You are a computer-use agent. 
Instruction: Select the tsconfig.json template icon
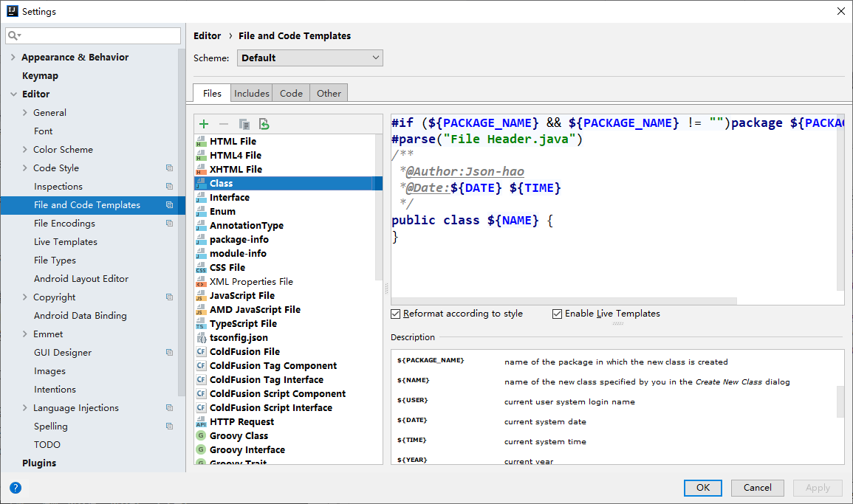coord(202,338)
